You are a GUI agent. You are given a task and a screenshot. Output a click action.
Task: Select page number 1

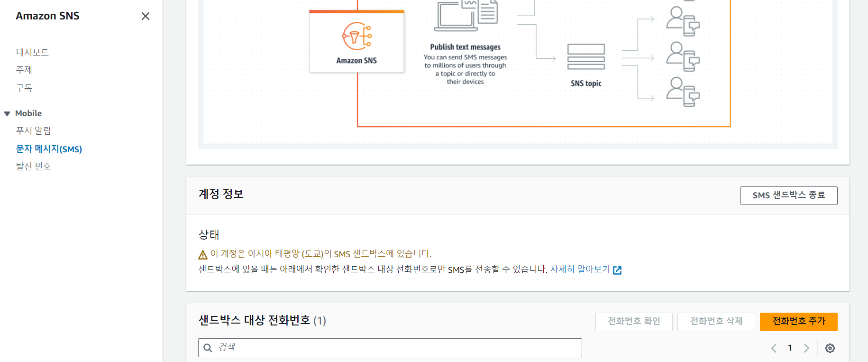[790, 348]
